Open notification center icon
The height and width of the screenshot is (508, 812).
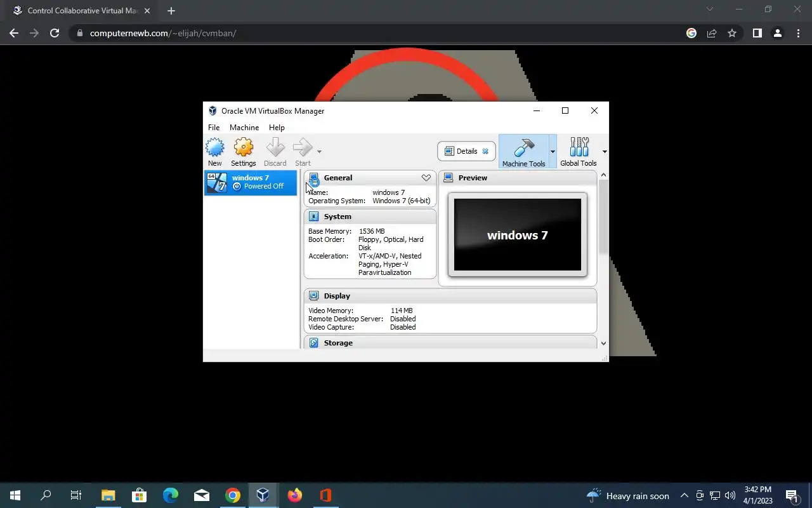coord(792,496)
